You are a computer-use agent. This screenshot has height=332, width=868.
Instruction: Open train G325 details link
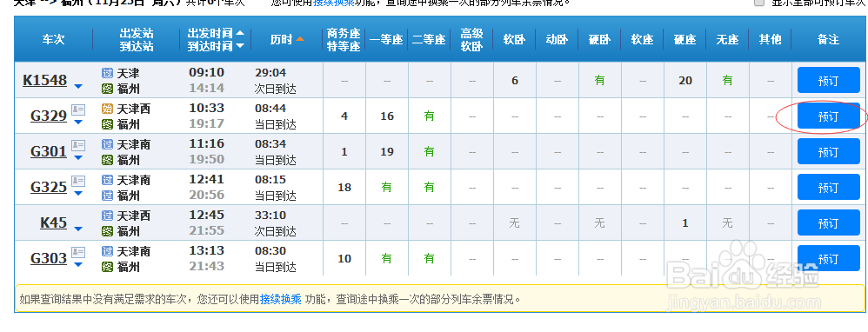coord(49,187)
